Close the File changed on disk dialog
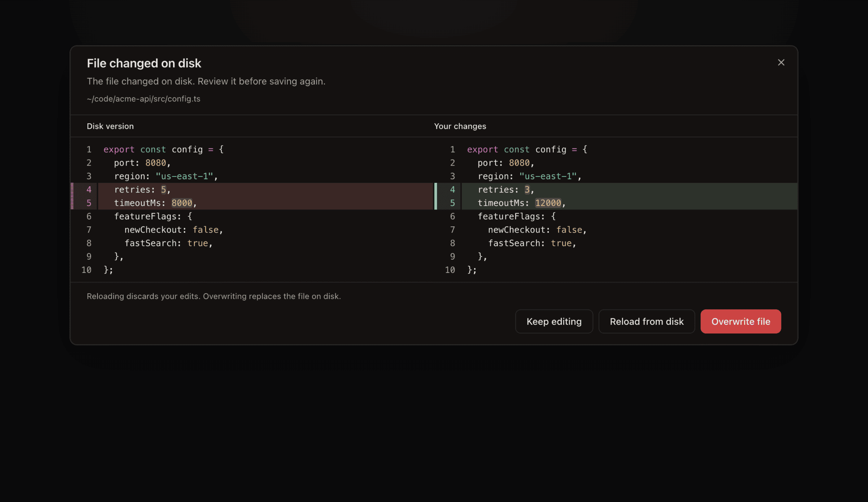The width and height of the screenshot is (868, 502). (781, 62)
